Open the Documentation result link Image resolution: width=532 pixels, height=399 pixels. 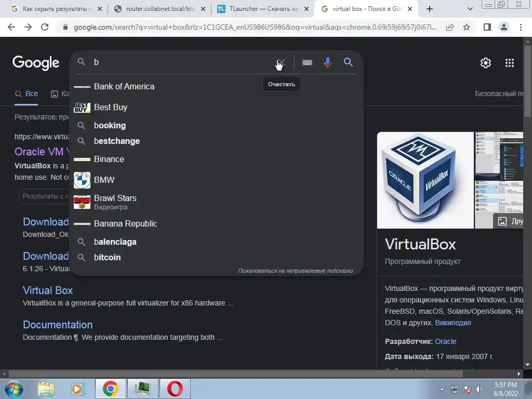pyautogui.click(x=58, y=325)
